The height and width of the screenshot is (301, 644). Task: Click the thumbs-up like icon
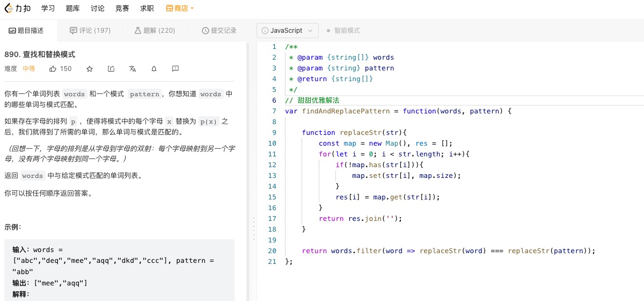coord(53,69)
